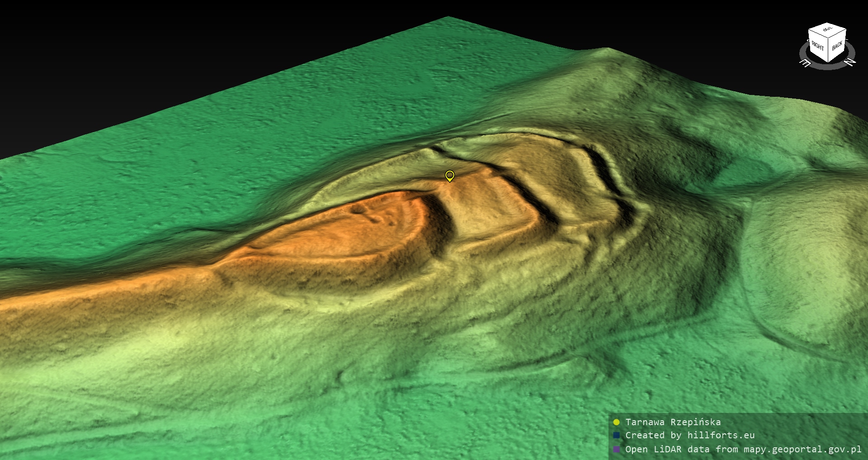This screenshot has width=868, height=460.
Task: Click the RIGHT face of the navigation cube
Action: (817, 46)
